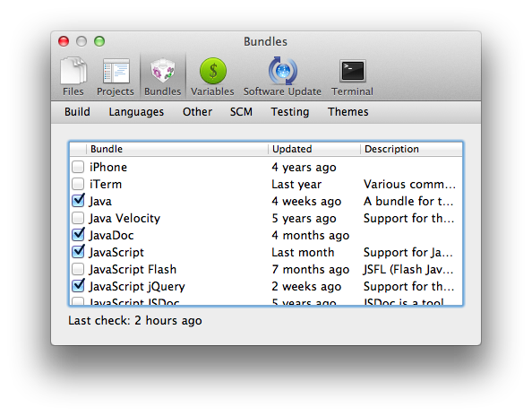532x416 pixels.
Task: Enable the Java Velocity bundle
Action: (x=78, y=218)
